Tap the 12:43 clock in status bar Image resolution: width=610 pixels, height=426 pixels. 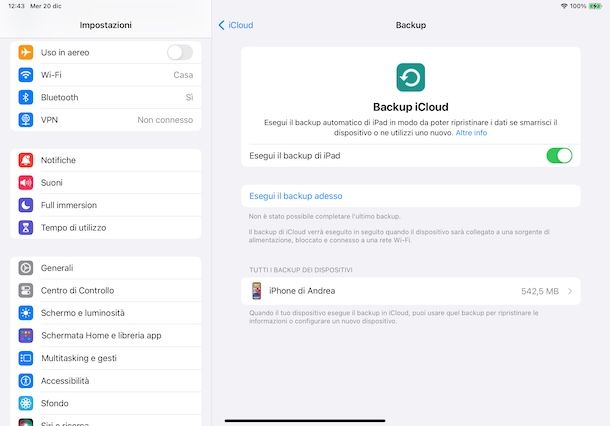coord(16,6)
